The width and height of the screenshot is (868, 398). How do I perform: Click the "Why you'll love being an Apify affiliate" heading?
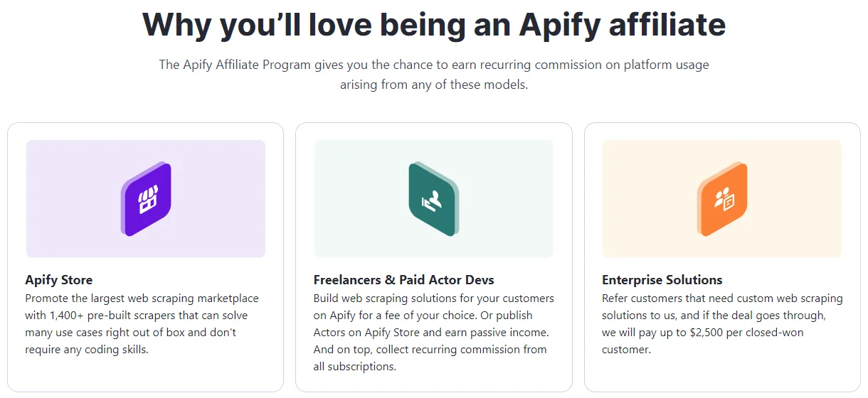pos(434,24)
